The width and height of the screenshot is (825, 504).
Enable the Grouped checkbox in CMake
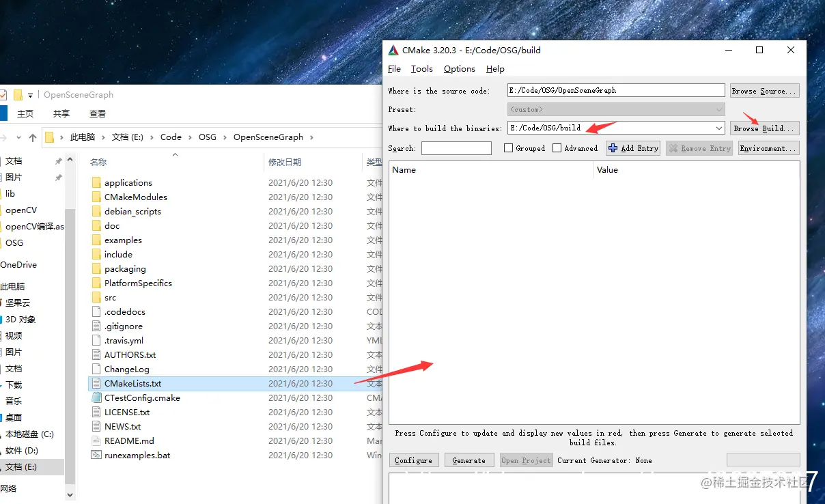point(508,148)
